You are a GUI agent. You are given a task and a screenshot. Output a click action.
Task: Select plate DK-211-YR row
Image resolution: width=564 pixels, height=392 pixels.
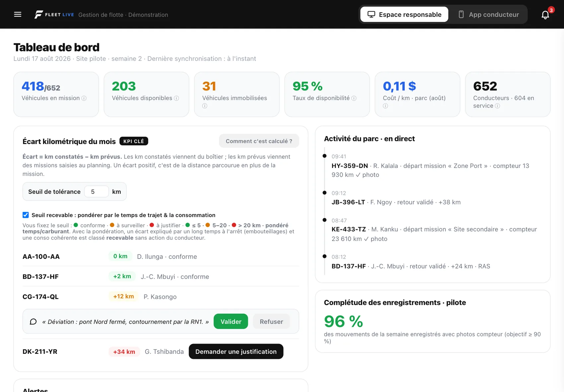(161, 352)
